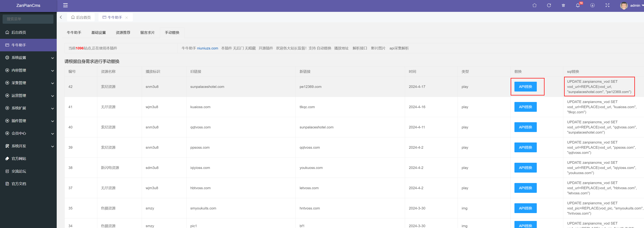Click the admin avatar picture
This screenshot has height=228, width=644.
[624, 5]
